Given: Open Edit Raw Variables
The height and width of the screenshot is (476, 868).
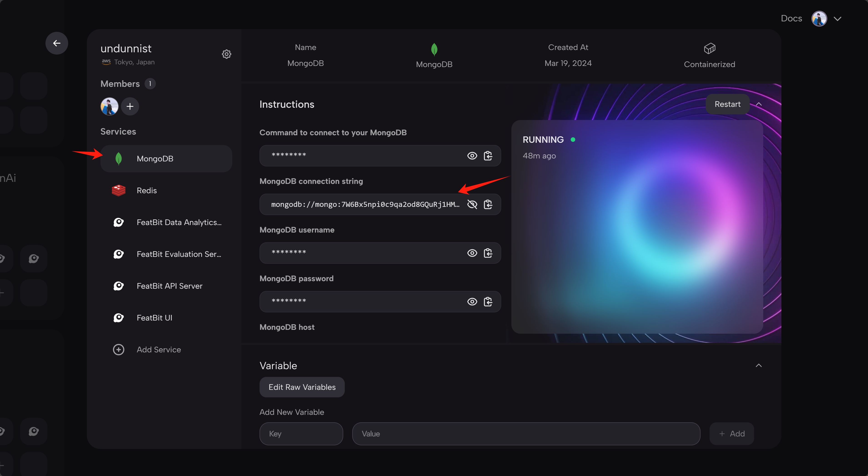Looking at the screenshot, I should 302,387.
